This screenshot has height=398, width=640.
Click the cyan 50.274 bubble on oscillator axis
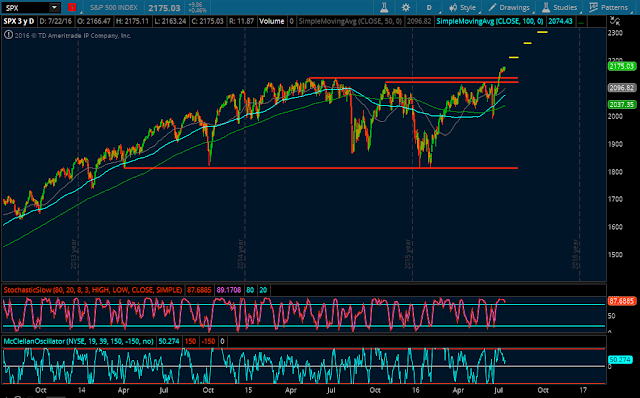point(620,360)
